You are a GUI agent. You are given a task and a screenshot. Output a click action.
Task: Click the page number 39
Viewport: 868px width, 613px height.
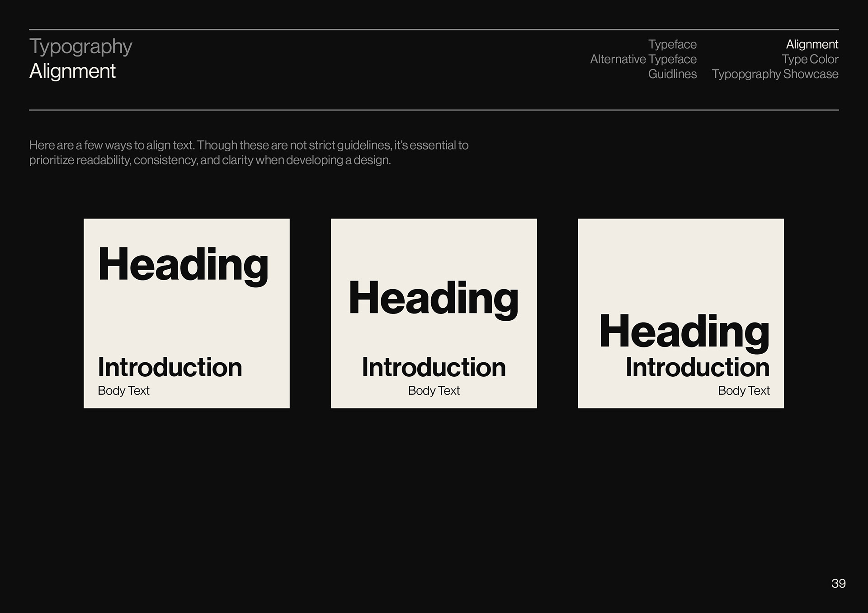pyautogui.click(x=838, y=584)
